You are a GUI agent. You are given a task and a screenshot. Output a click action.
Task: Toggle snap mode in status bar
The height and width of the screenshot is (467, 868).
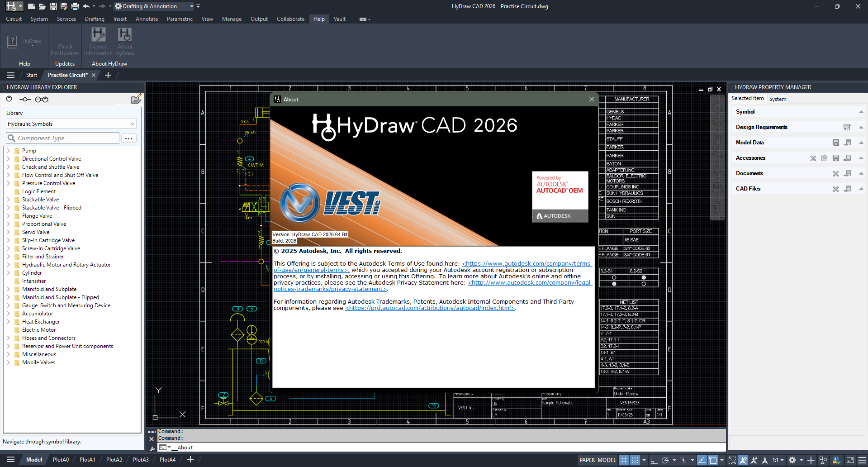coord(635,460)
